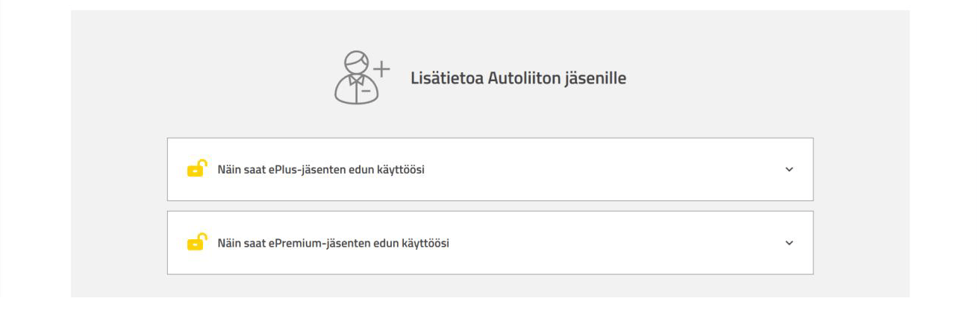Click 'käyttöösi' at the end of the ePlus label
The height and width of the screenshot is (310, 980).
coord(402,170)
